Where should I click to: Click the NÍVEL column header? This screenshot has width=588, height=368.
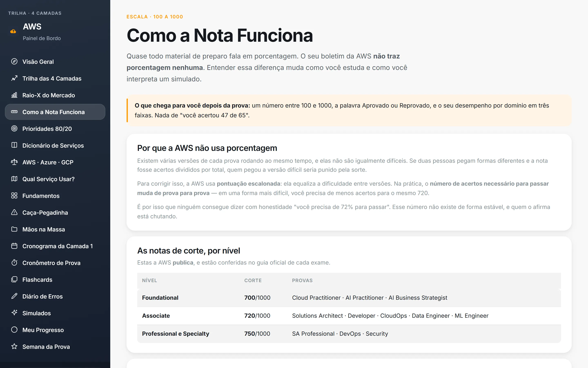coord(149,280)
